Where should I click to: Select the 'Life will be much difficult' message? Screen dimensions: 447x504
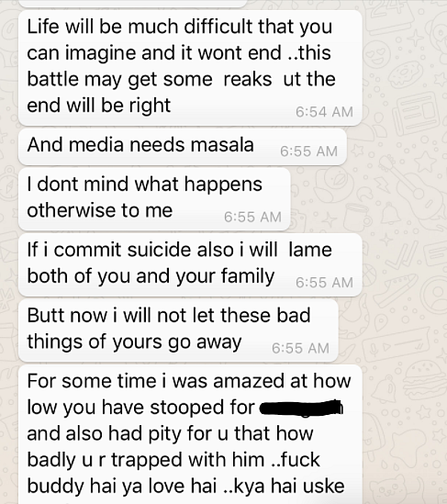[x=190, y=68]
